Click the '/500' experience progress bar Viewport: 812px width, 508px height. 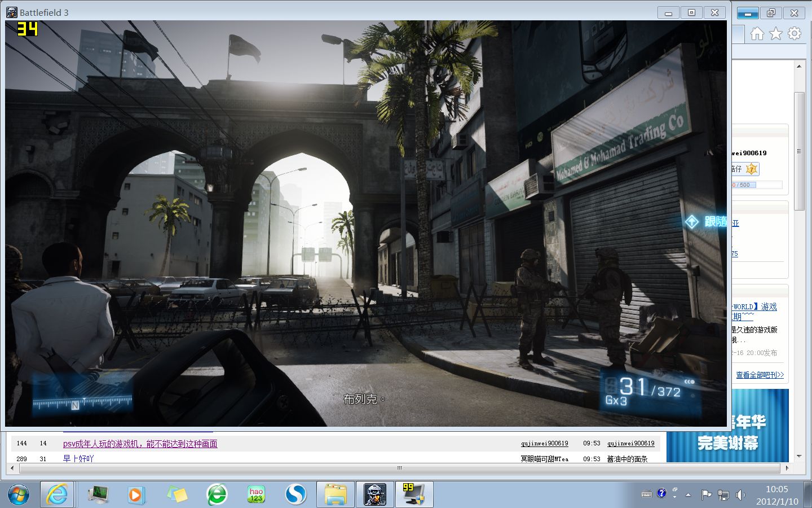coord(757,185)
